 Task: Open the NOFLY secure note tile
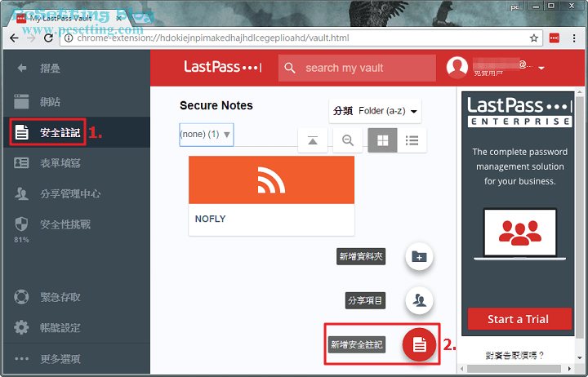(271, 195)
